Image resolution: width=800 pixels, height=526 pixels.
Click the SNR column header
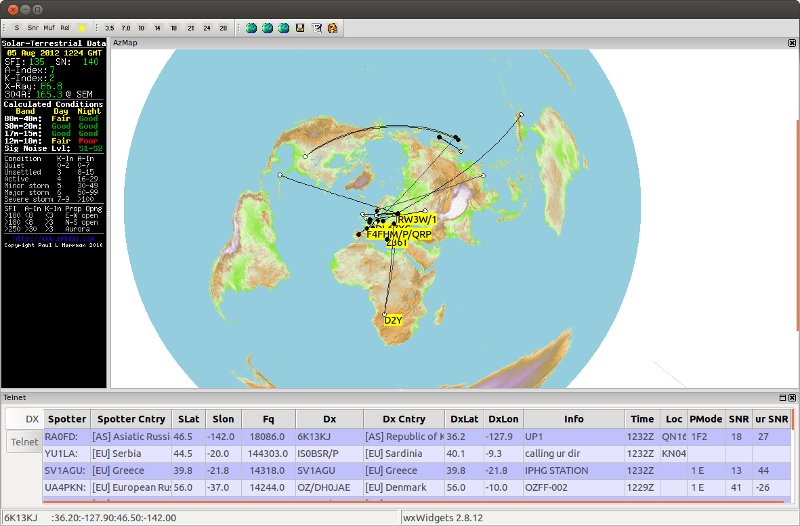tap(738, 419)
